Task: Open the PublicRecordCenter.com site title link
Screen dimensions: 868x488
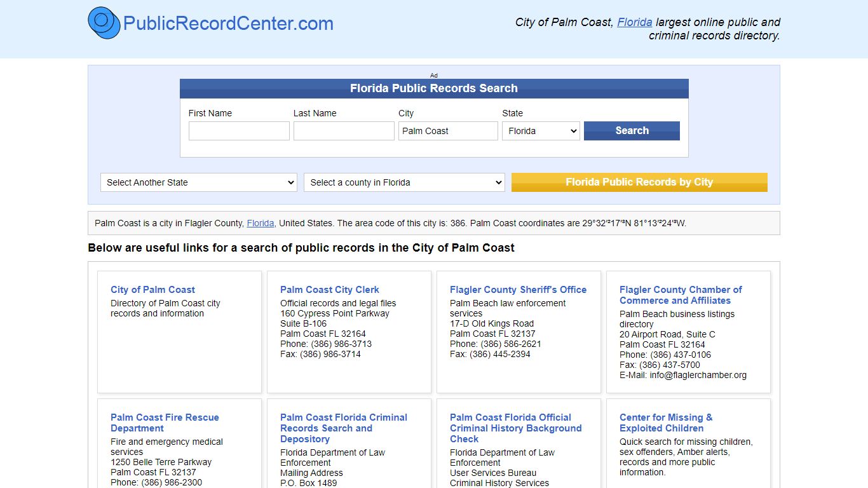Action: click(x=228, y=24)
